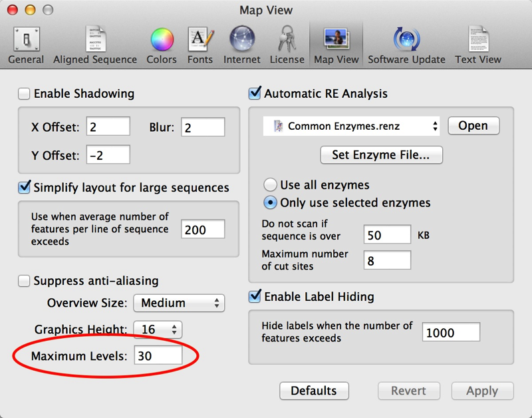532x418 pixels.
Task: Click the License keys icon
Action: [287, 44]
